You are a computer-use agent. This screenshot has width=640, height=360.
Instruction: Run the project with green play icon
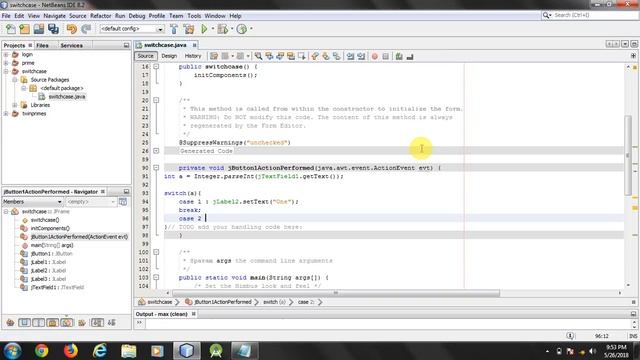coord(204,29)
